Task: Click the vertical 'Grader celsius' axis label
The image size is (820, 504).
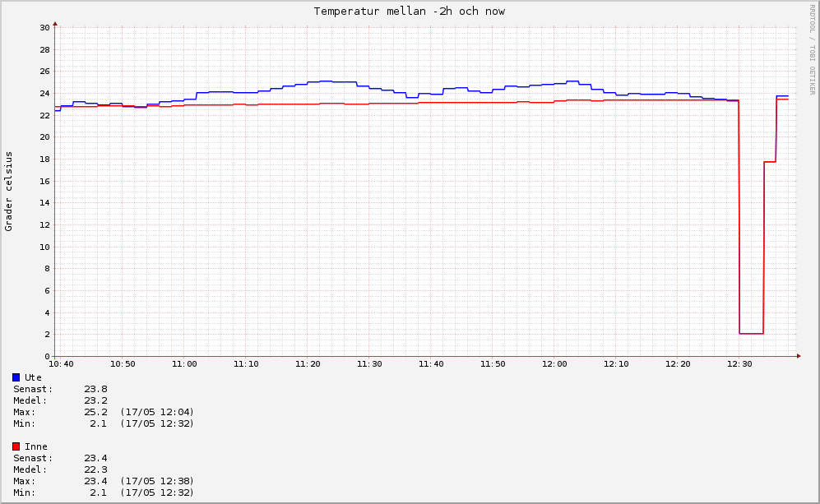Action: coord(9,191)
